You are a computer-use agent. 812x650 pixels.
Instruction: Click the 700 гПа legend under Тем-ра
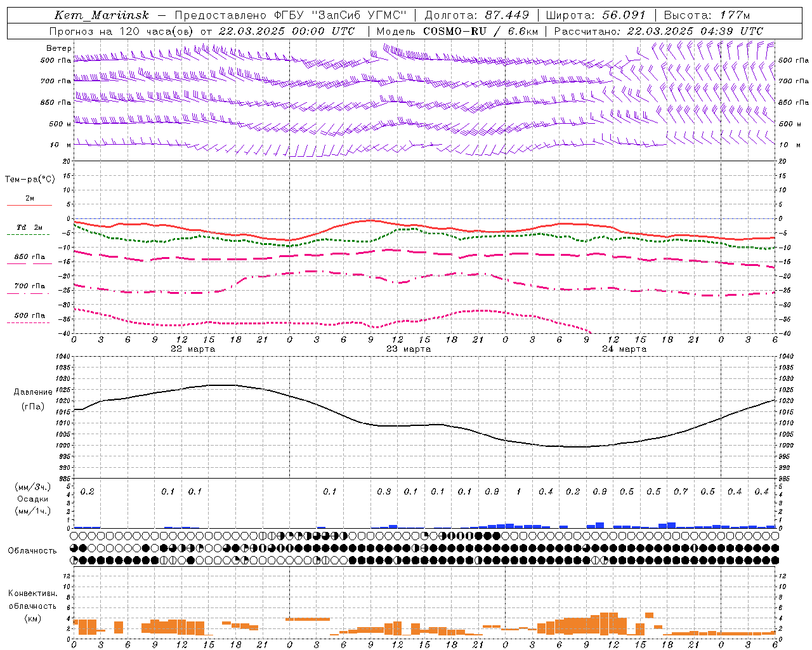(30, 286)
